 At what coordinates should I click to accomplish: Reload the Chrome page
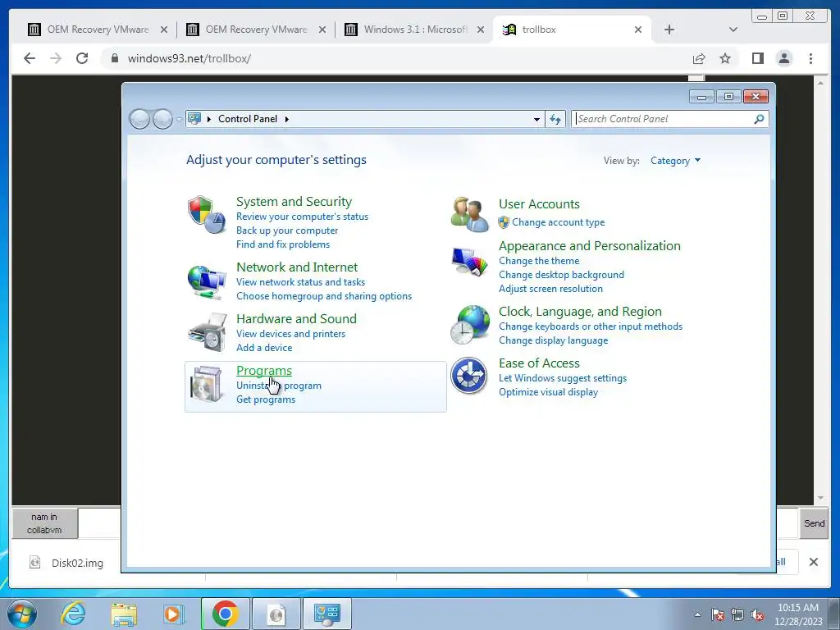(82, 58)
